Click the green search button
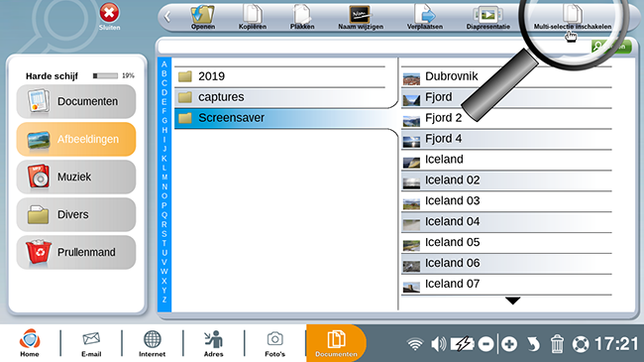644x362 pixels. click(611, 46)
